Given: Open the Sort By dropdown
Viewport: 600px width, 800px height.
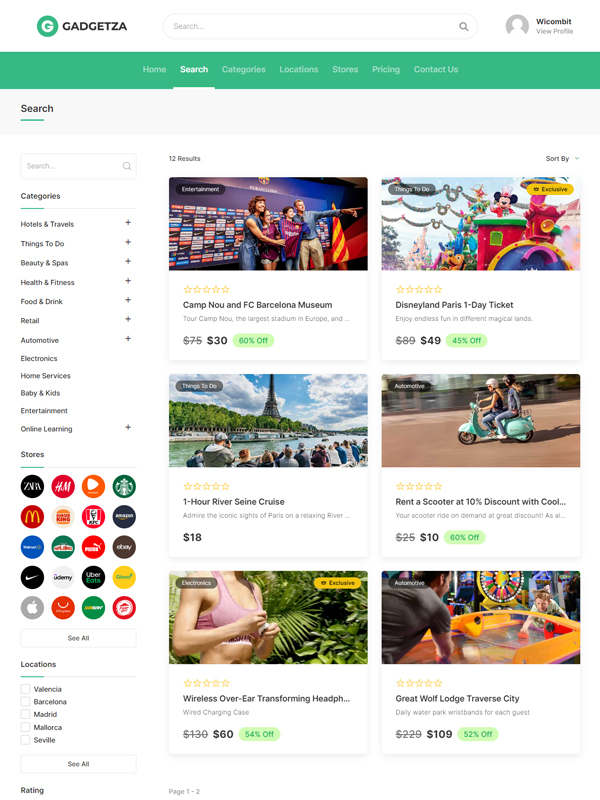Looking at the screenshot, I should coord(562,159).
